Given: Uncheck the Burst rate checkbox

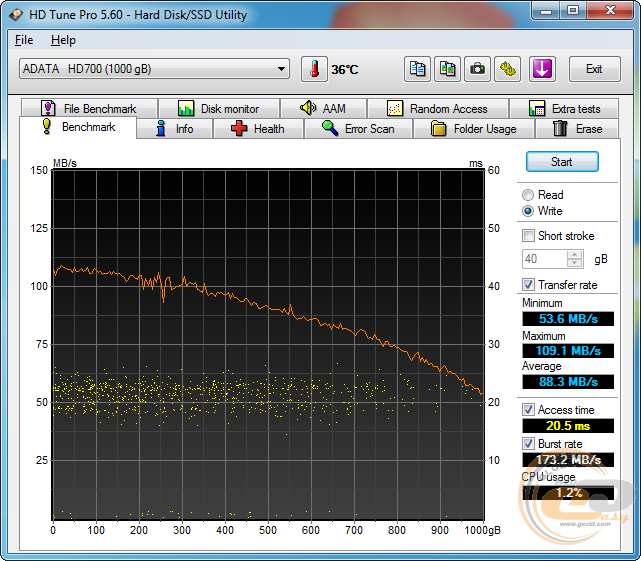Looking at the screenshot, I should (528, 444).
